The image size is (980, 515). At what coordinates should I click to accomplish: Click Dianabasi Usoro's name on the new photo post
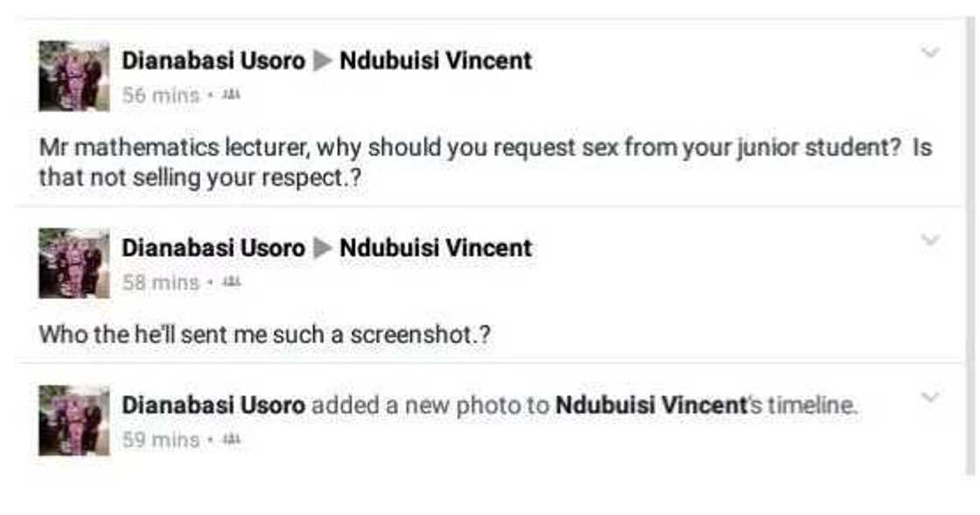tap(213, 405)
